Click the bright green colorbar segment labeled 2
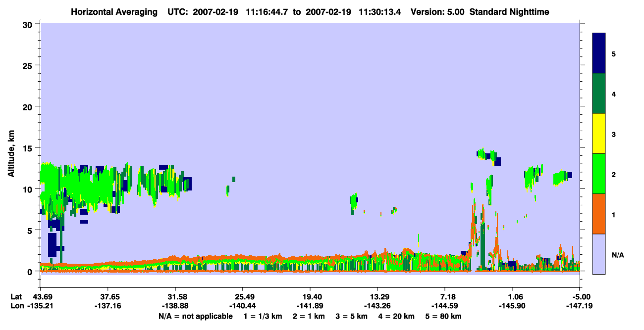 [x=599, y=174]
